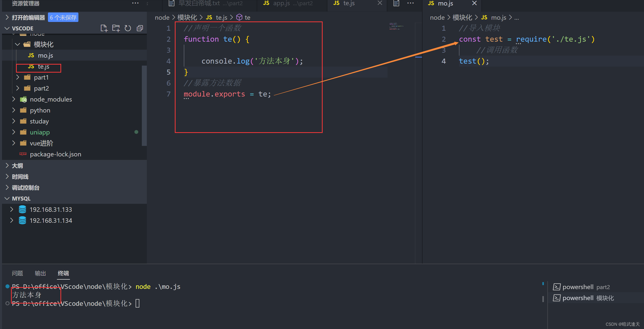Click mo.js in the right breadcrumb path
644x329 pixels.
click(x=498, y=17)
